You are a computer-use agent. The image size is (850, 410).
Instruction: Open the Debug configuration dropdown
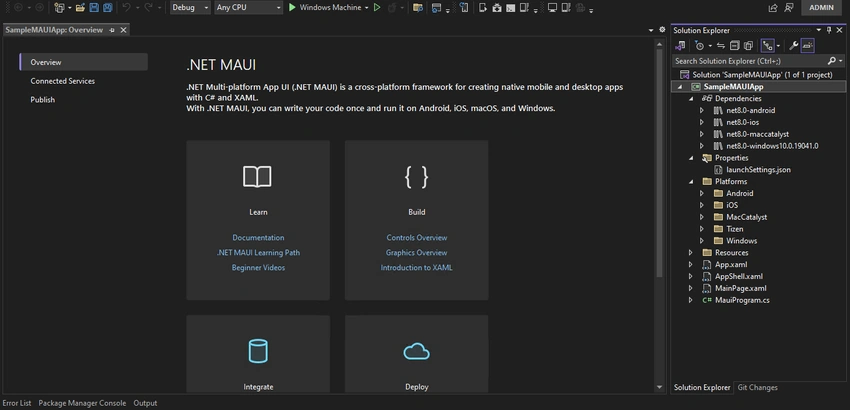190,8
